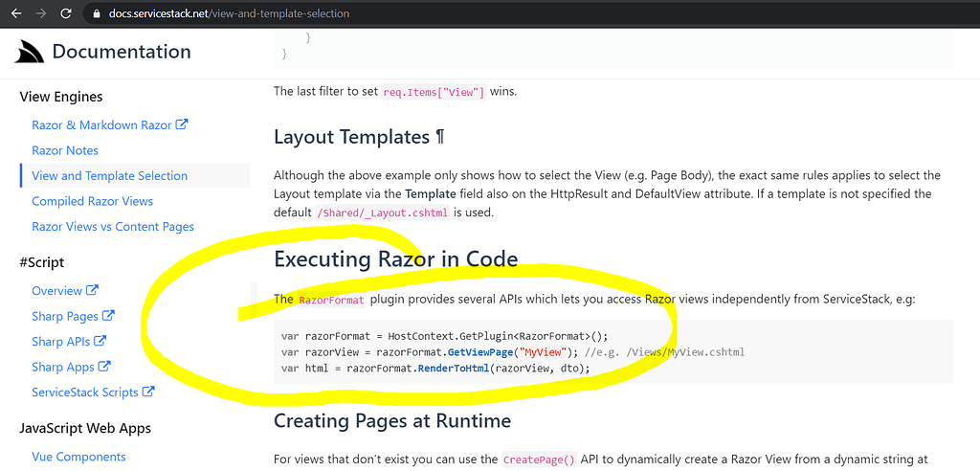Click the #Script section heading
This screenshot has height=471, width=980.
pyautogui.click(x=42, y=262)
